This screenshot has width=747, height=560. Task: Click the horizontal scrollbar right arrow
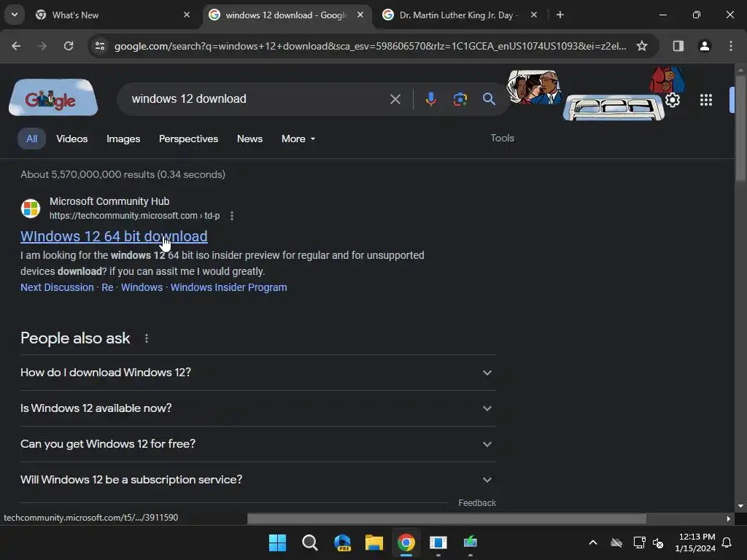(x=728, y=518)
